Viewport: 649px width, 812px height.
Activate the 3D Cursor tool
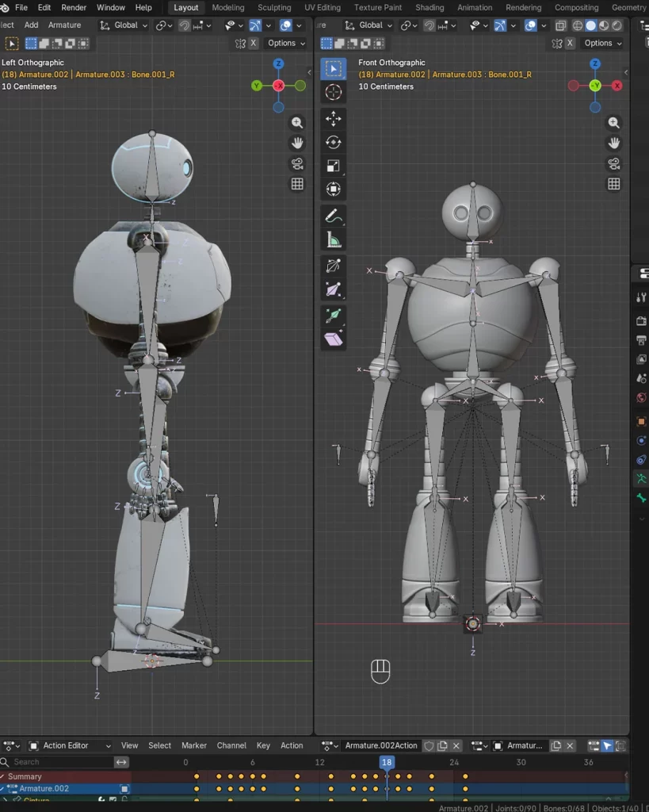pyautogui.click(x=334, y=92)
